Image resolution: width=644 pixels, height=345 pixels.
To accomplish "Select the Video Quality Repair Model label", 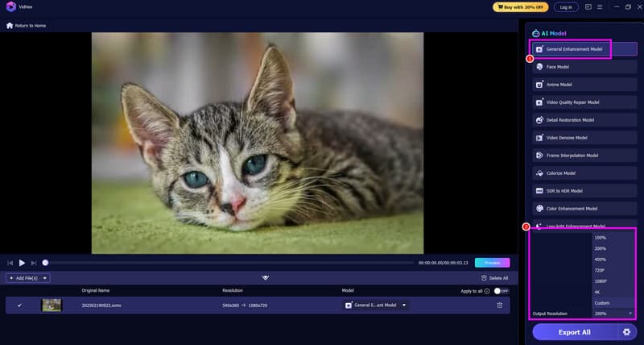I will [x=572, y=102].
